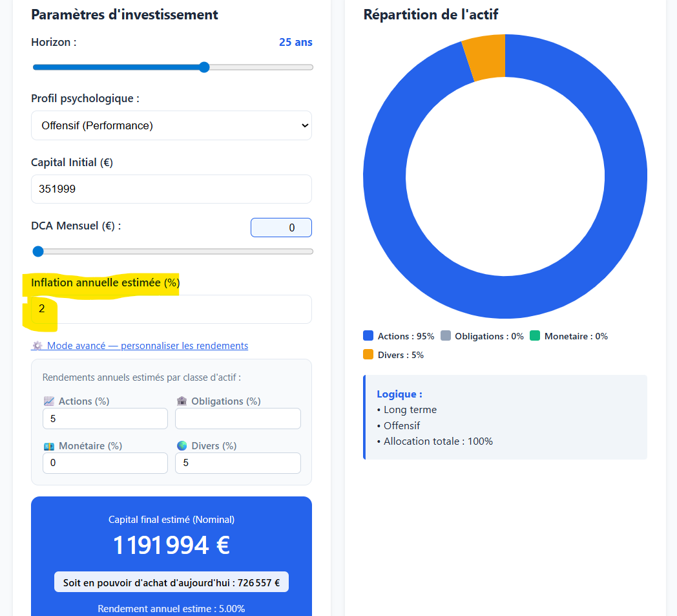Click the Rendement annuel estime : 5.00% text
Viewport: 677px width, 616px height.
tap(171, 609)
